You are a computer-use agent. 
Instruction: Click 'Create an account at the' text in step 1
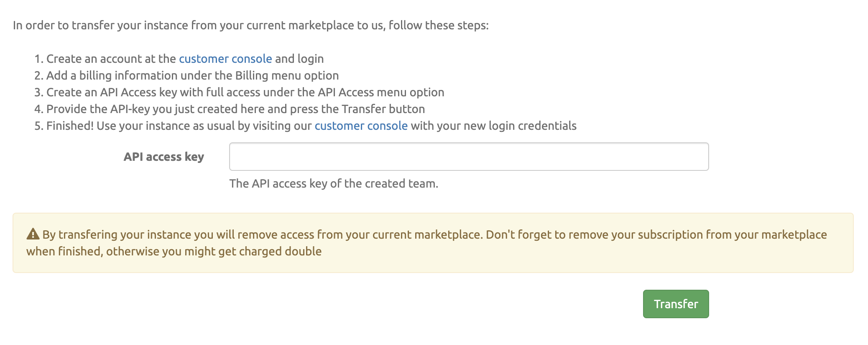111,59
